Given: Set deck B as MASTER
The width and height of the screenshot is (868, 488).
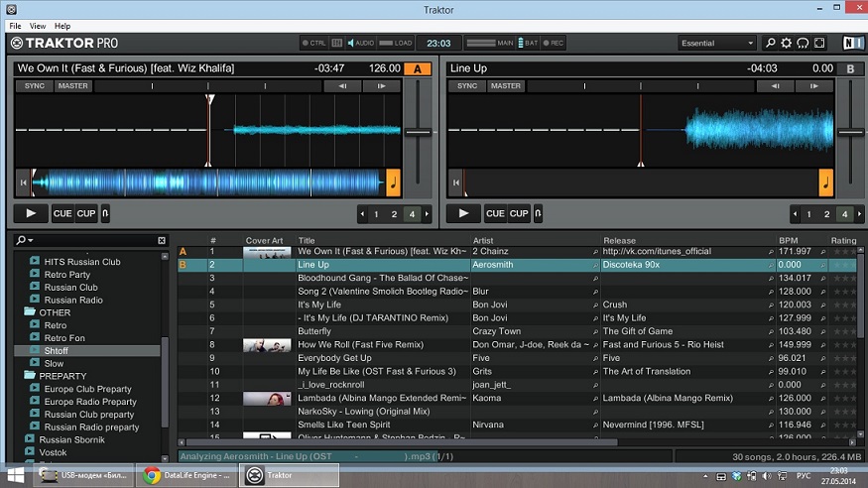Looking at the screenshot, I should tap(506, 85).
